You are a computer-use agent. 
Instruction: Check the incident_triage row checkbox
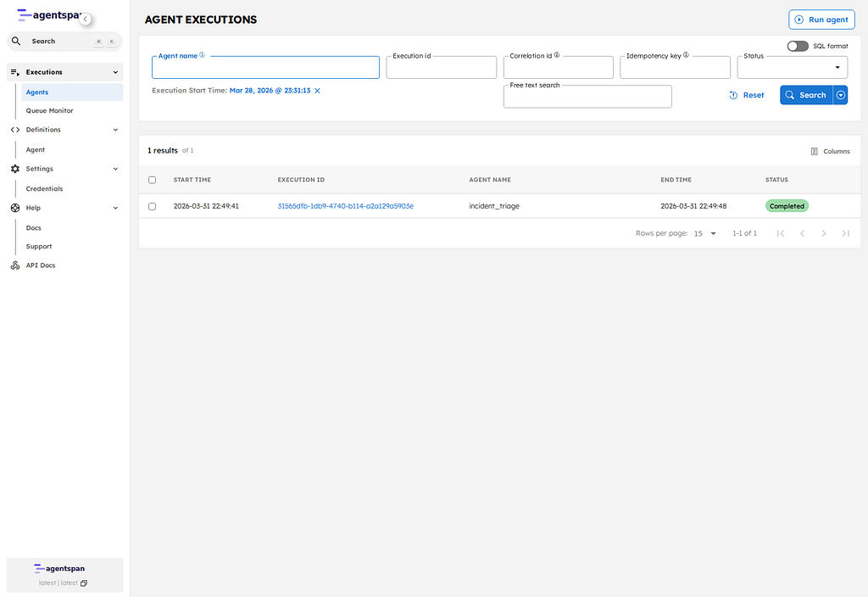153,205
